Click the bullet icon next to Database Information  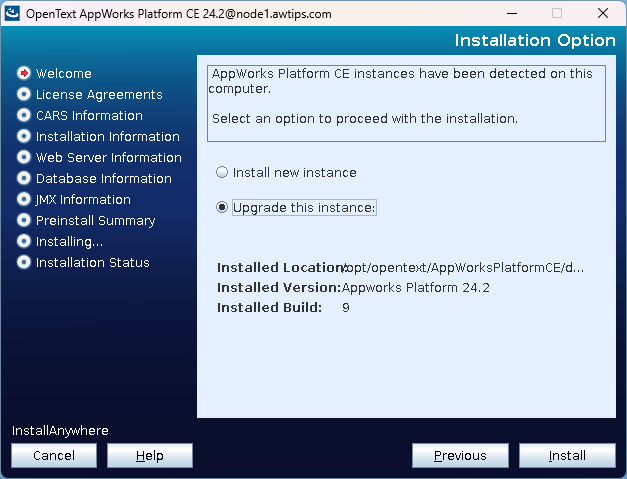(x=24, y=178)
